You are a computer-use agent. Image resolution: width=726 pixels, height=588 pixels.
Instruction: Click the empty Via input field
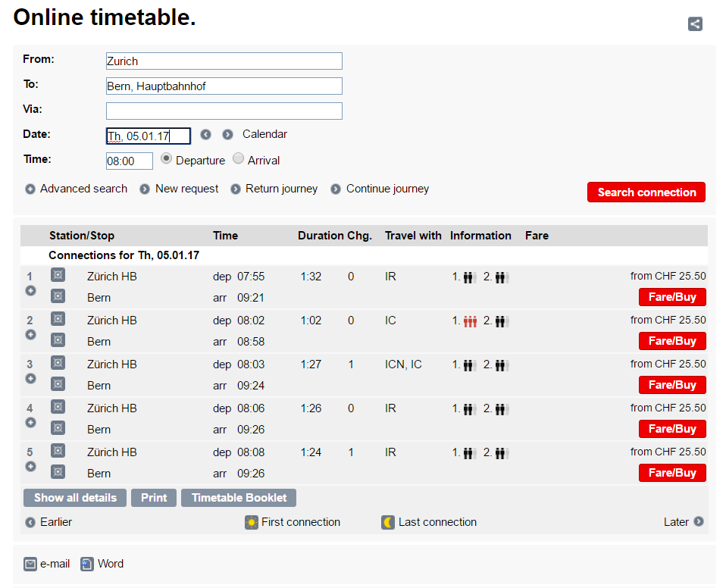tap(224, 111)
